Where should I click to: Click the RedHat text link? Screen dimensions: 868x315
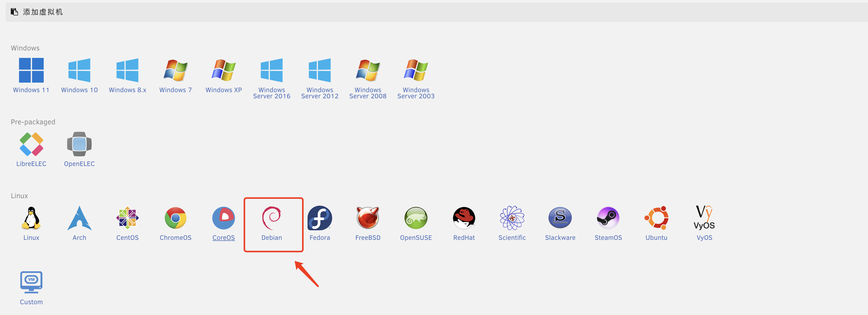point(464,238)
